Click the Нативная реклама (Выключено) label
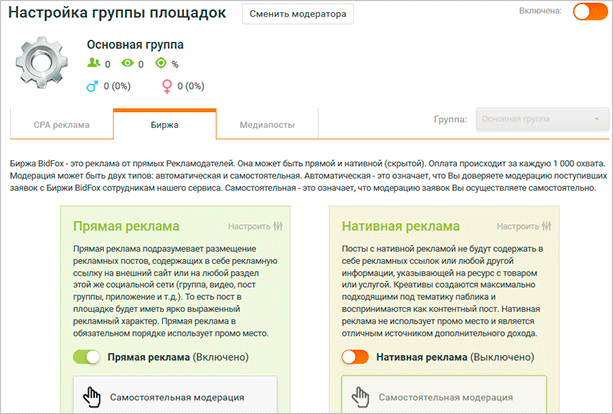The height and width of the screenshot is (414, 613). coord(455,357)
